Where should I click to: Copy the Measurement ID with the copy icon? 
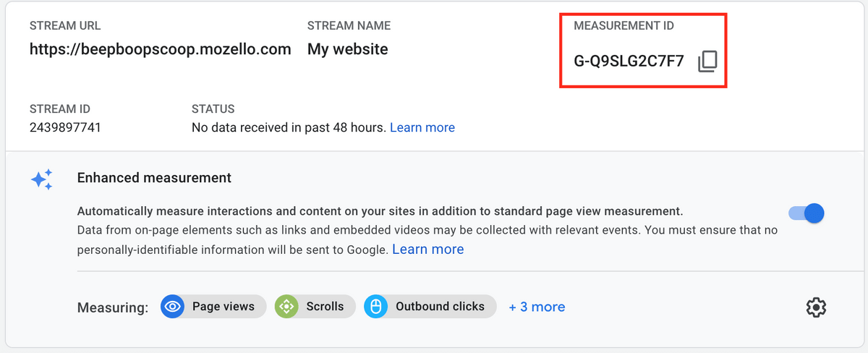point(707,61)
